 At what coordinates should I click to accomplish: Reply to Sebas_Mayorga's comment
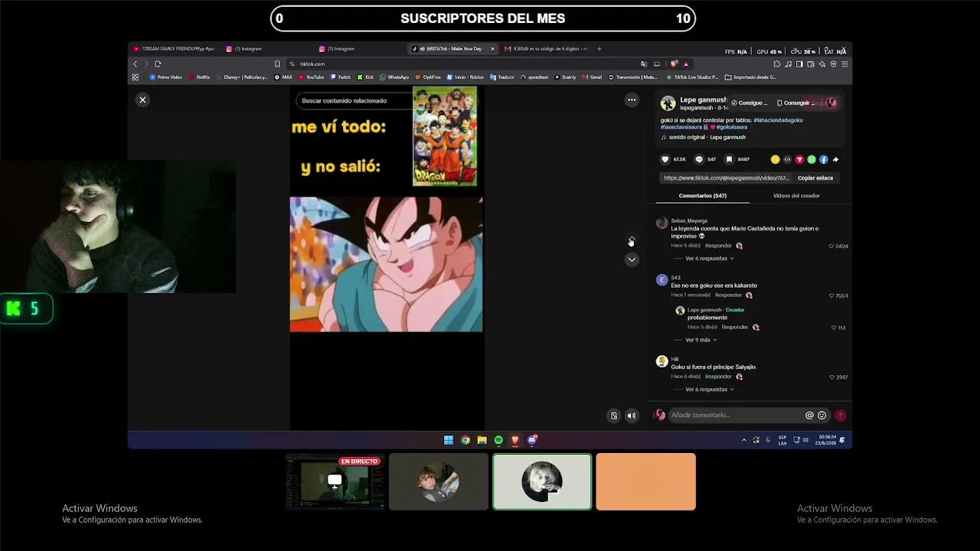718,246
